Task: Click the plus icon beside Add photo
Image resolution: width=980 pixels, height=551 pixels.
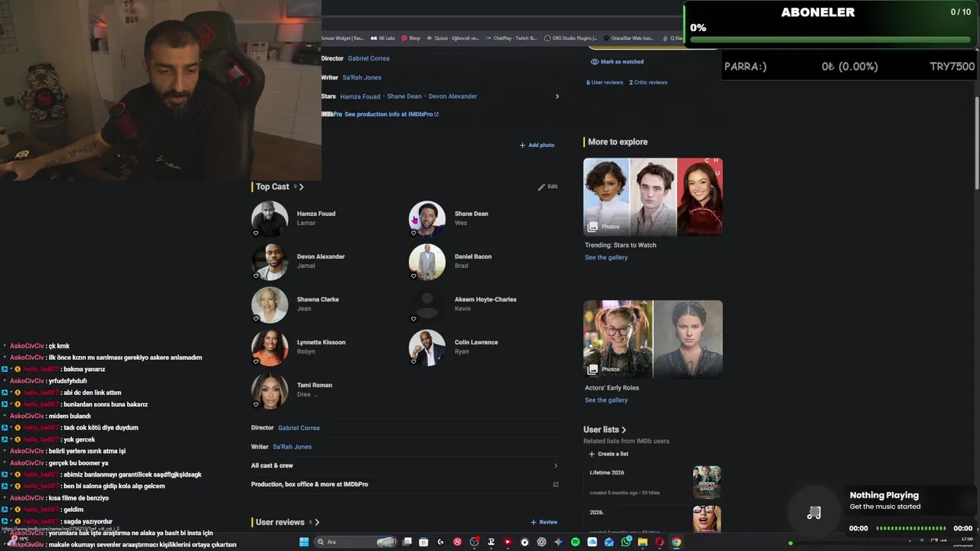Action: click(x=523, y=145)
